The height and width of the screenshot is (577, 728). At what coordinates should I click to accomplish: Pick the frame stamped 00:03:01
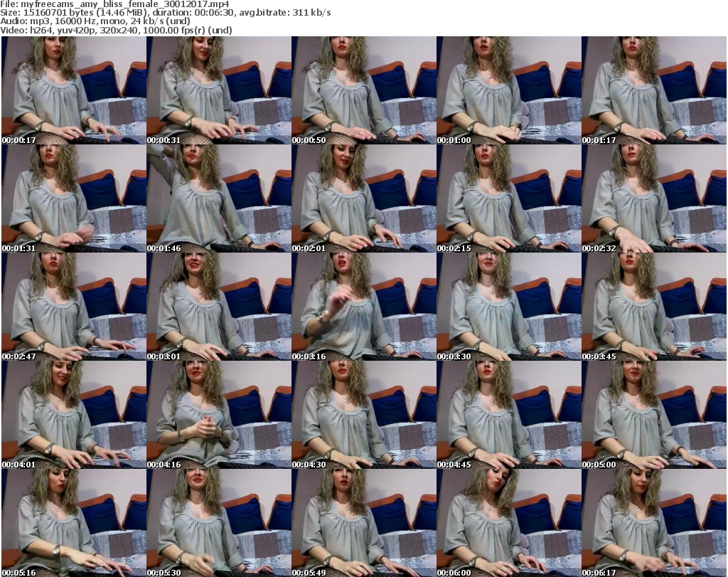point(219,307)
